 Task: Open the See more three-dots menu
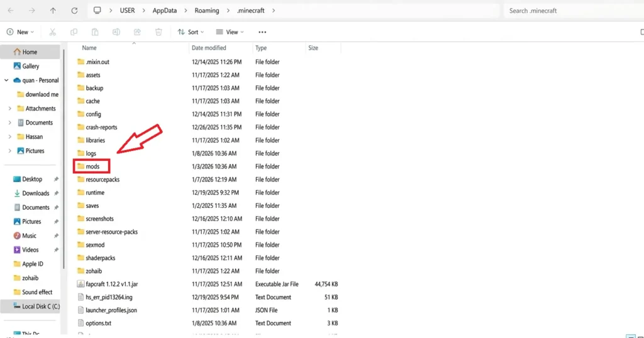point(262,32)
